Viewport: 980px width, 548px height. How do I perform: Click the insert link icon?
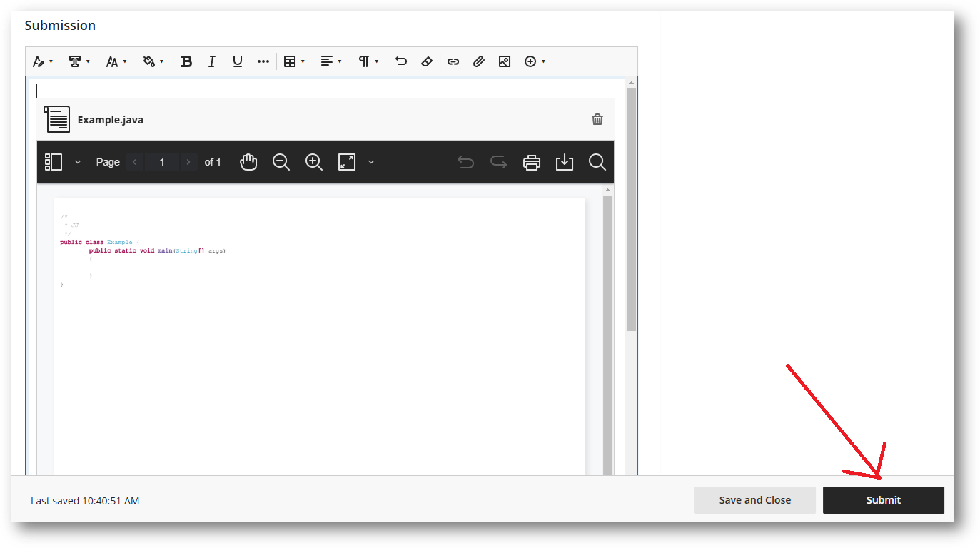(453, 61)
